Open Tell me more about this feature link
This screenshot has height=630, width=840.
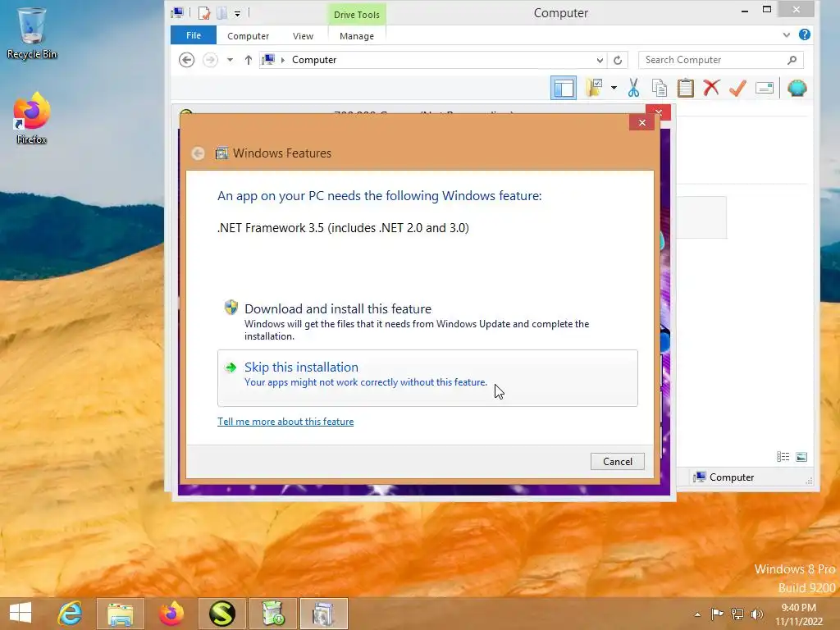[285, 422]
